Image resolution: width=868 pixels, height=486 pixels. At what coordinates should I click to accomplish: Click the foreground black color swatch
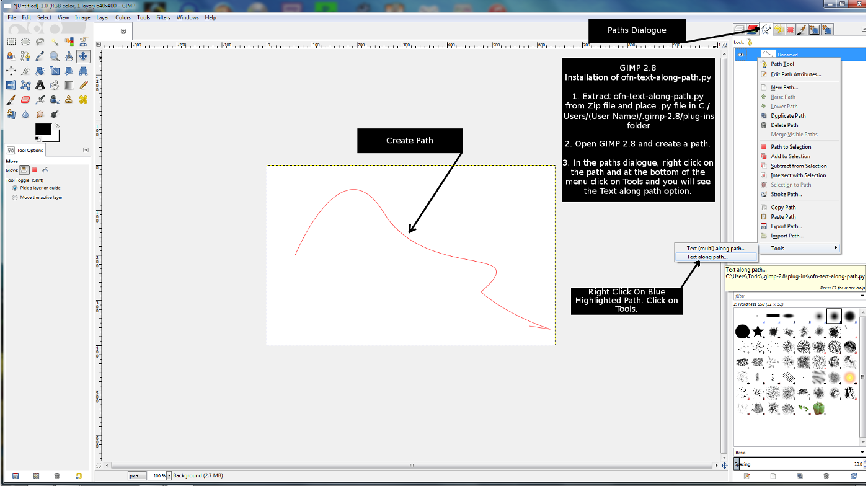pyautogui.click(x=43, y=129)
